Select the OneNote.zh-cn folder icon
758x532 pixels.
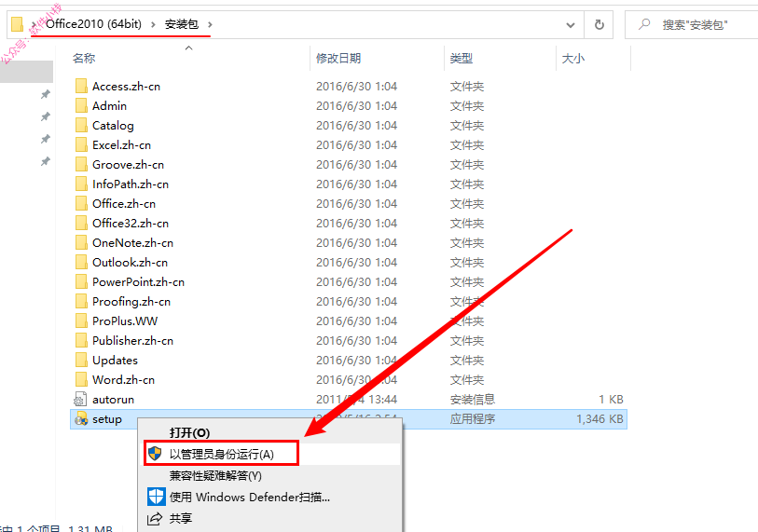[81, 242]
